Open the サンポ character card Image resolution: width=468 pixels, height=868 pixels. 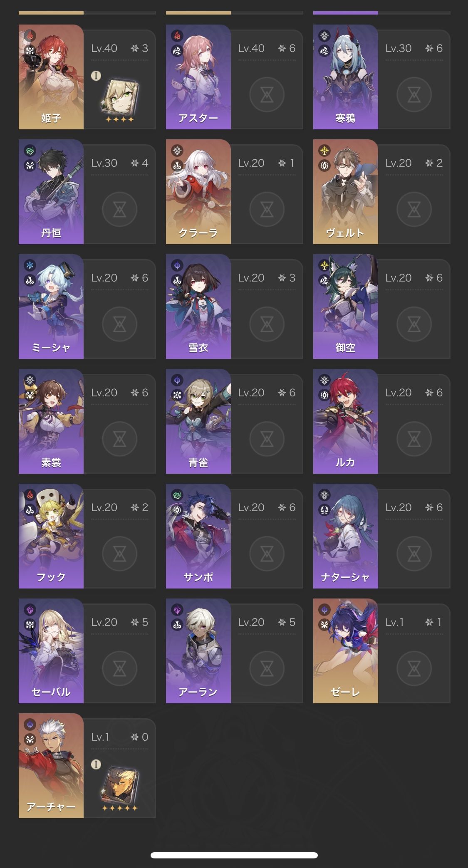(x=234, y=536)
